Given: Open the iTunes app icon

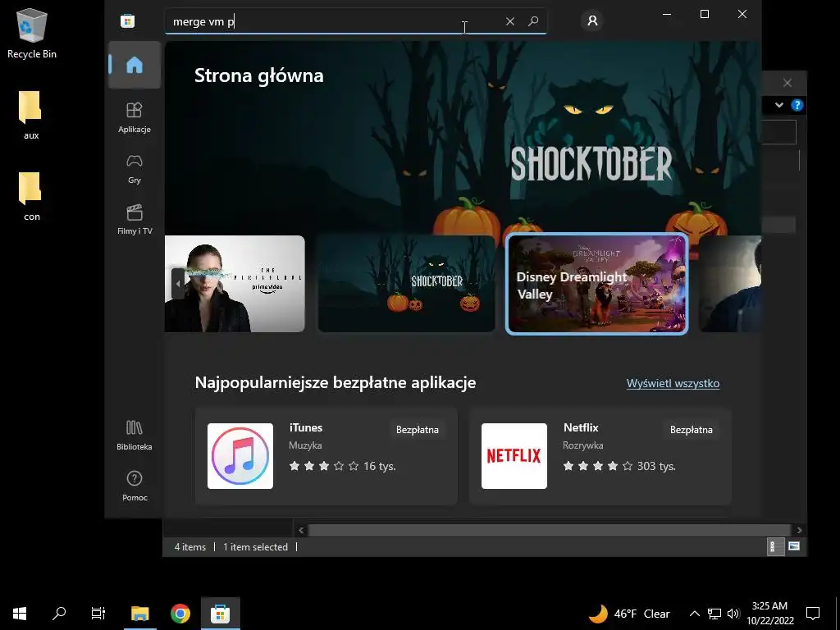Looking at the screenshot, I should coord(240,456).
